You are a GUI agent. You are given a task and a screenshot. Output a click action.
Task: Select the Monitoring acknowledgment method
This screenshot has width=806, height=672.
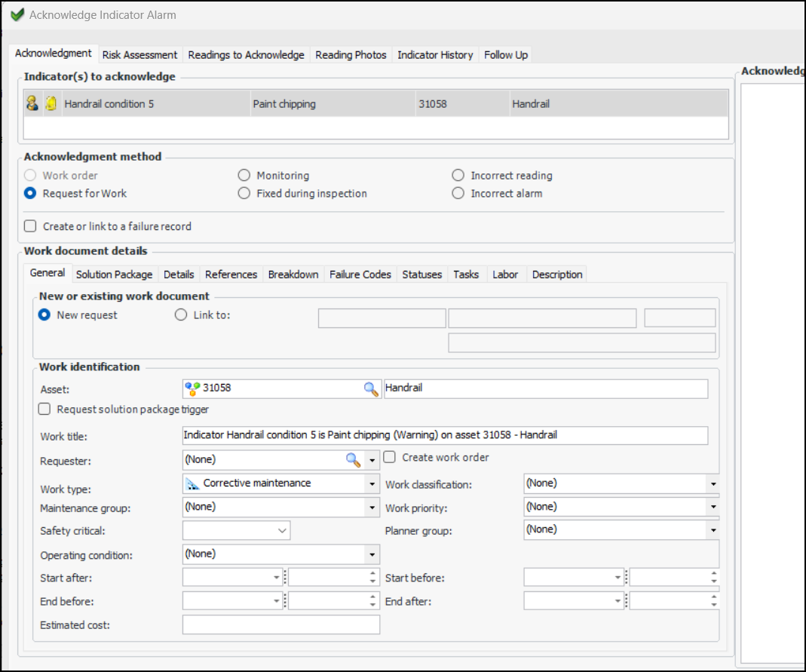244,176
